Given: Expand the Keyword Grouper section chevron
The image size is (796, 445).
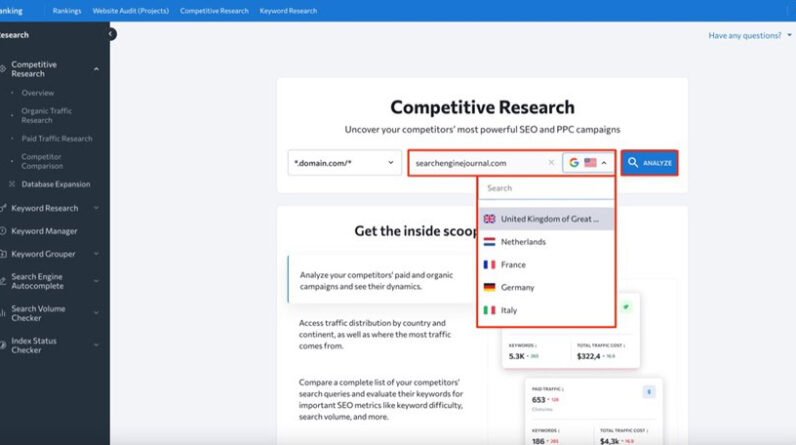Looking at the screenshot, I should [x=96, y=254].
